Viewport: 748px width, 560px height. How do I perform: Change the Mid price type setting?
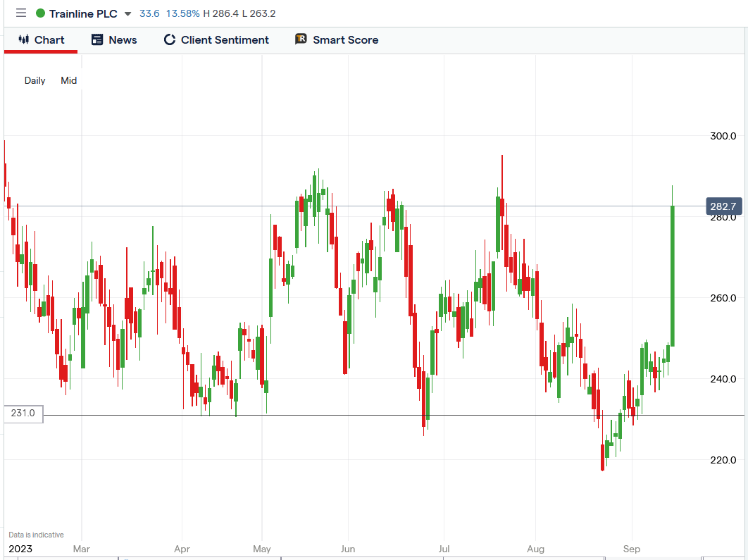(x=69, y=80)
